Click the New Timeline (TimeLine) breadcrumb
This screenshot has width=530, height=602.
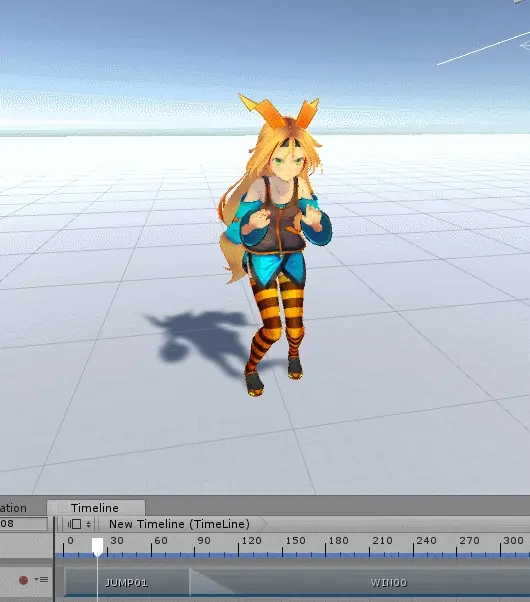(x=179, y=524)
